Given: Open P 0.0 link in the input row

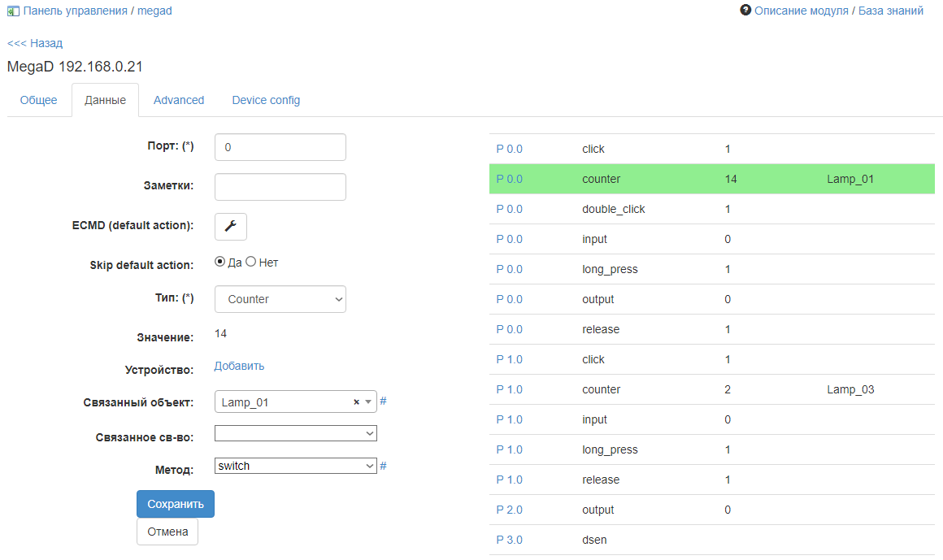Looking at the screenshot, I should click(510, 239).
